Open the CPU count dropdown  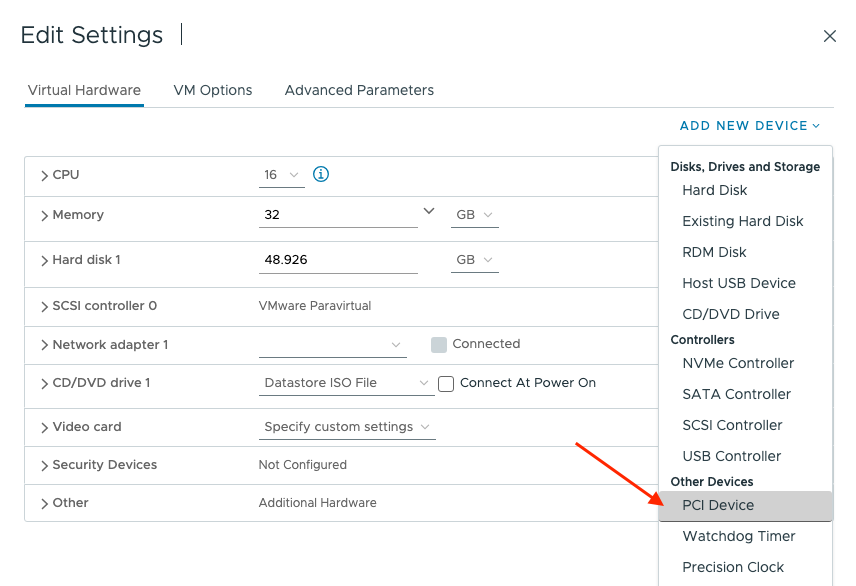point(282,175)
